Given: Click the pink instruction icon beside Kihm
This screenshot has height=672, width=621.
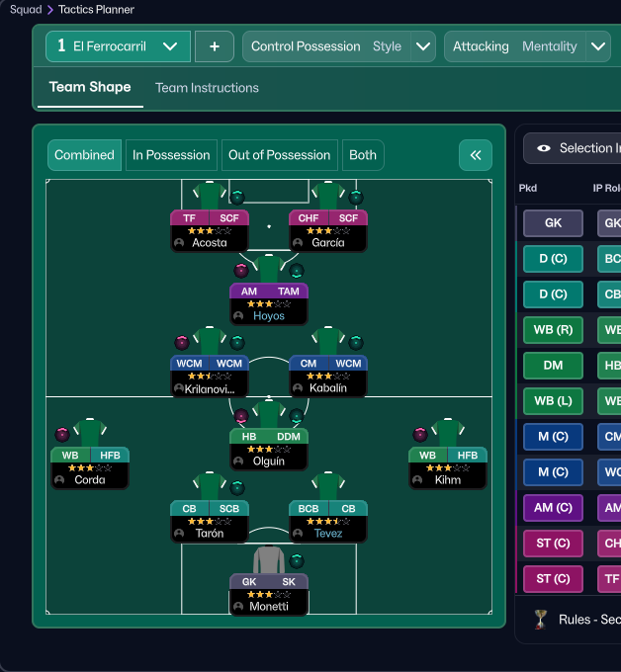Looking at the screenshot, I should point(420,434).
